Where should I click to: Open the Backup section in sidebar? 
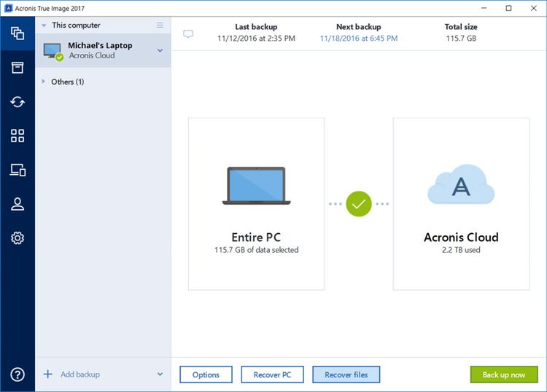(18, 34)
